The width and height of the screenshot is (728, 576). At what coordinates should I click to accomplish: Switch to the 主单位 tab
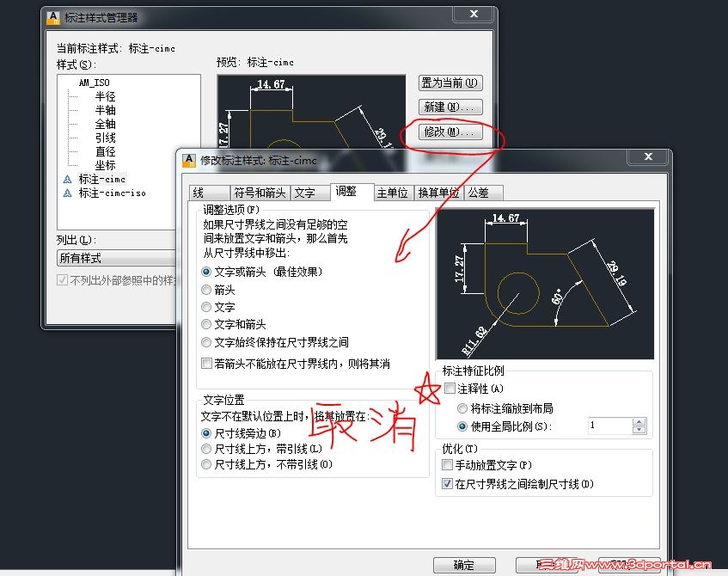pos(394,193)
